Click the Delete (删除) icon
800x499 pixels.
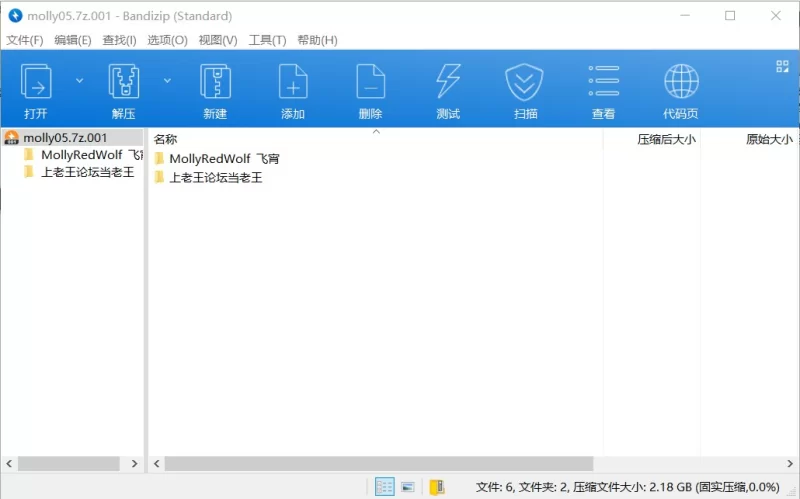pyautogui.click(x=370, y=82)
